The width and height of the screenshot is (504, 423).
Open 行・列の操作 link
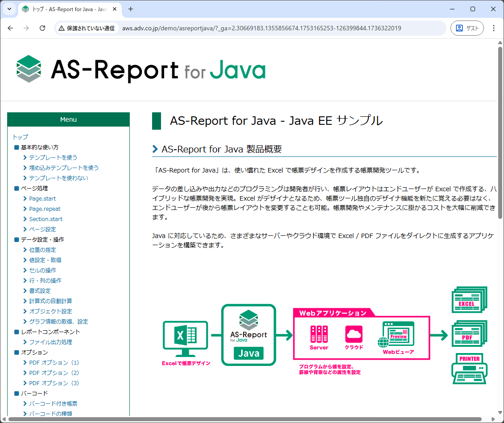click(x=45, y=281)
